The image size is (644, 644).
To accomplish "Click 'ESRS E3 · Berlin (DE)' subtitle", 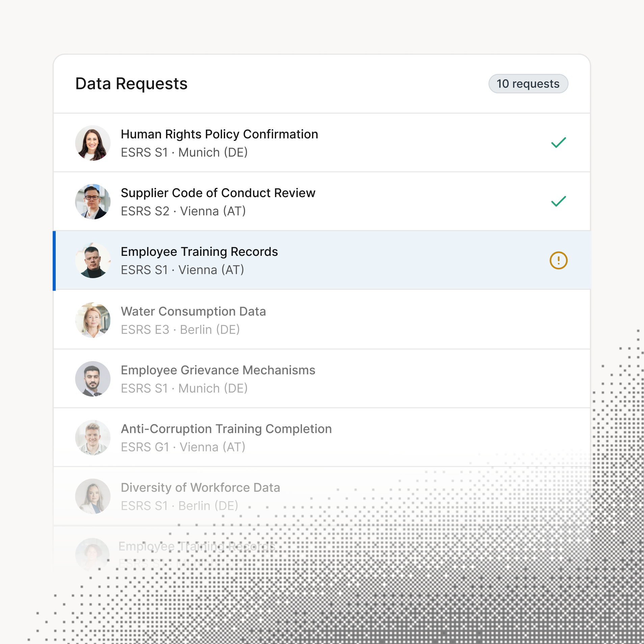I will [180, 330].
